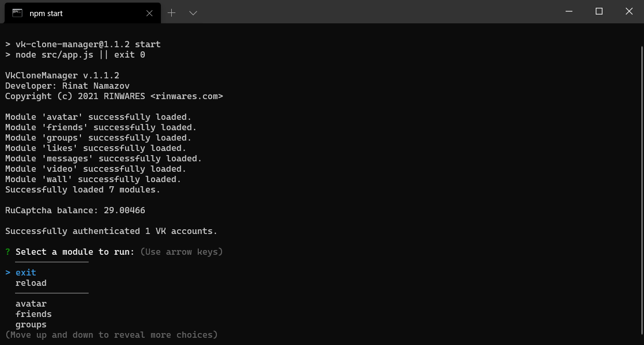The height and width of the screenshot is (345, 644).
Task: Pick the friends module entry
Action: click(34, 314)
